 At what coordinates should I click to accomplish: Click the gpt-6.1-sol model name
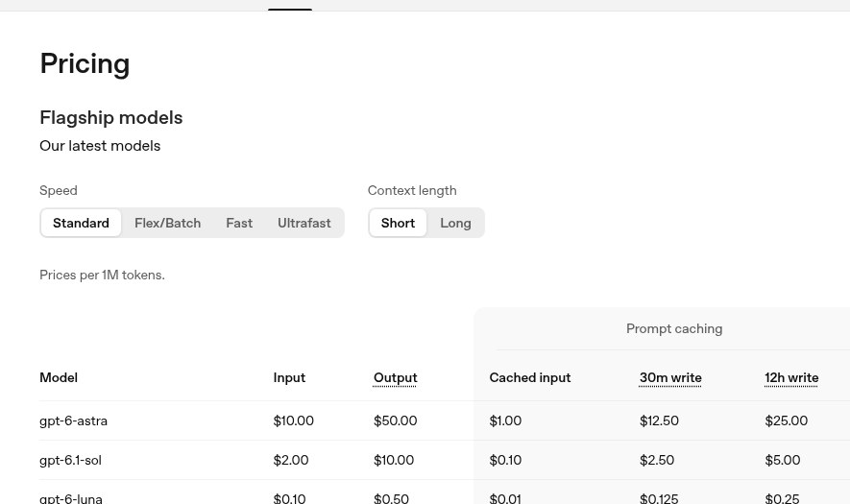(x=70, y=460)
